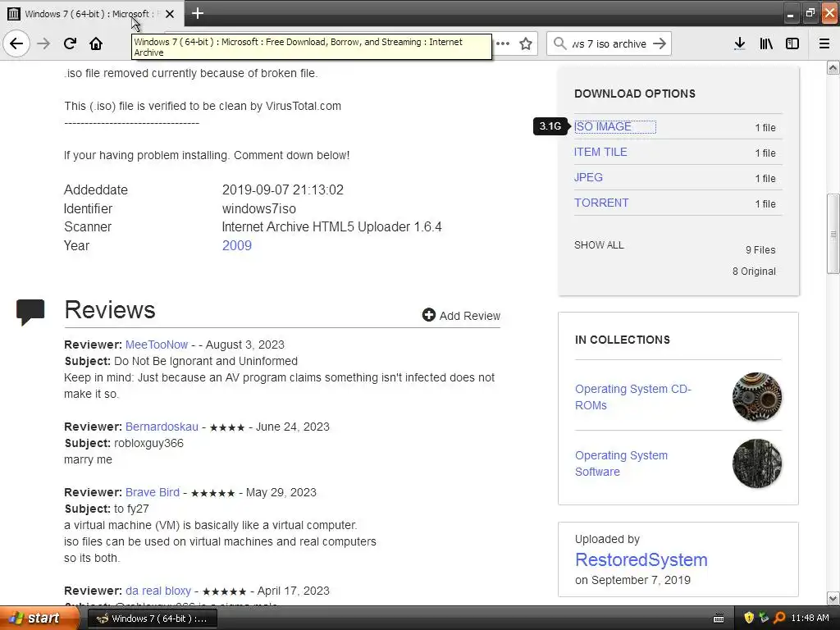Click the IN COLLECTIONS heading
This screenshot has width=840, height=630.
622,340
